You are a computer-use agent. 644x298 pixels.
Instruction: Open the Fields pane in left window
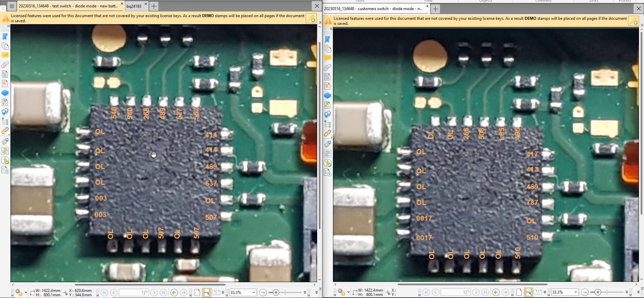tap(5, 74)
